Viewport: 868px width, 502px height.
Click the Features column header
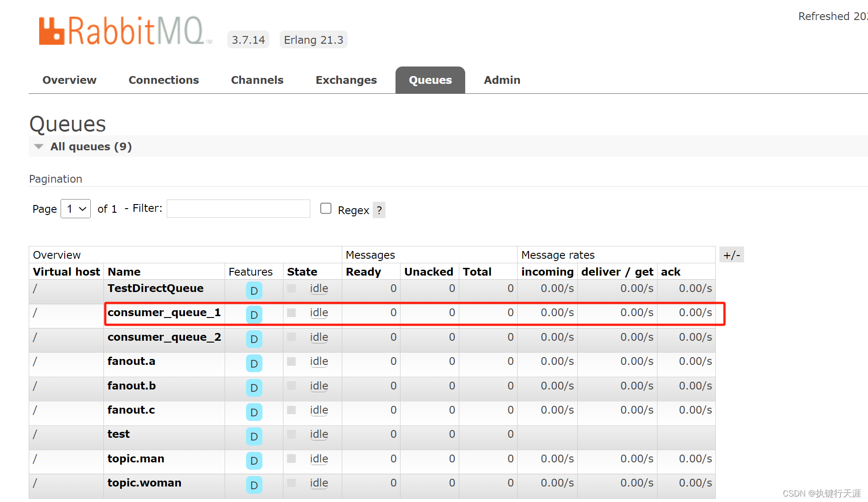251,272
